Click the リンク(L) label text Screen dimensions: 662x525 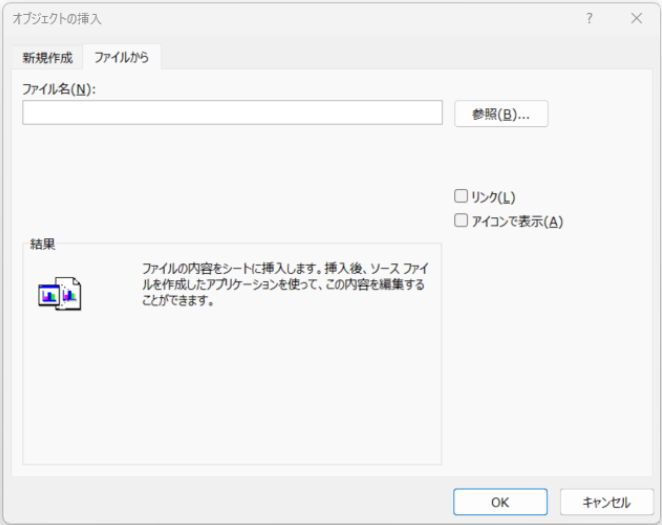(x=492, y=197)
